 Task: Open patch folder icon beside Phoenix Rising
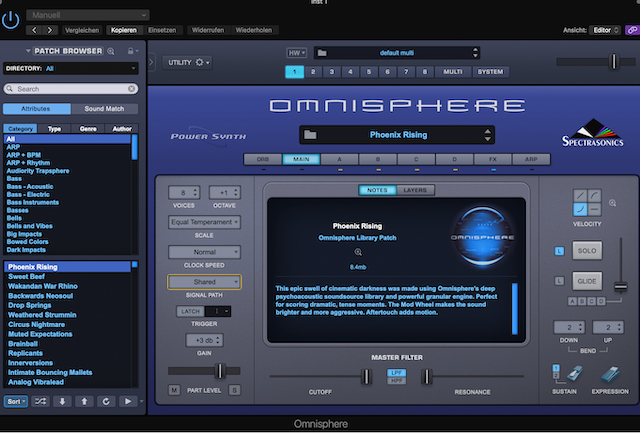click(310, 135)
